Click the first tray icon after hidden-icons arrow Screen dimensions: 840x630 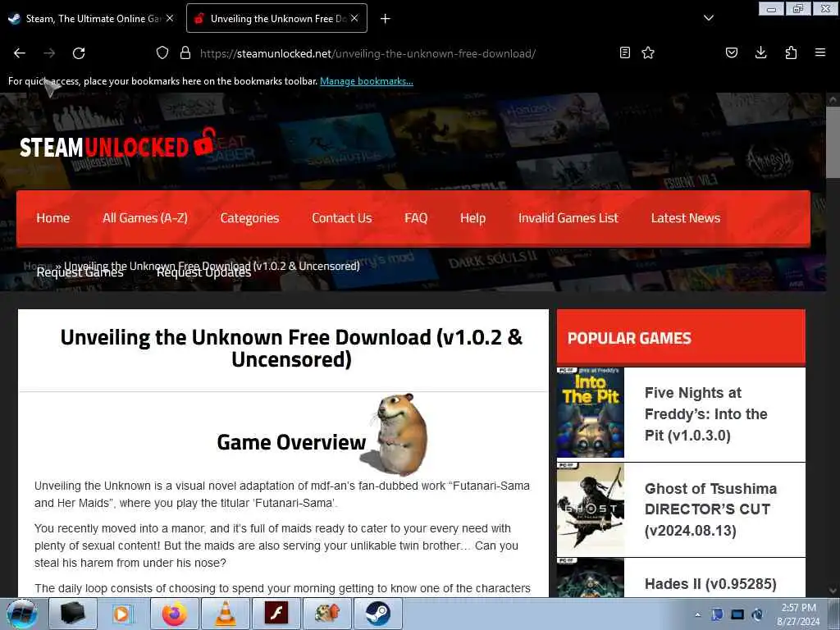(717, 614)
